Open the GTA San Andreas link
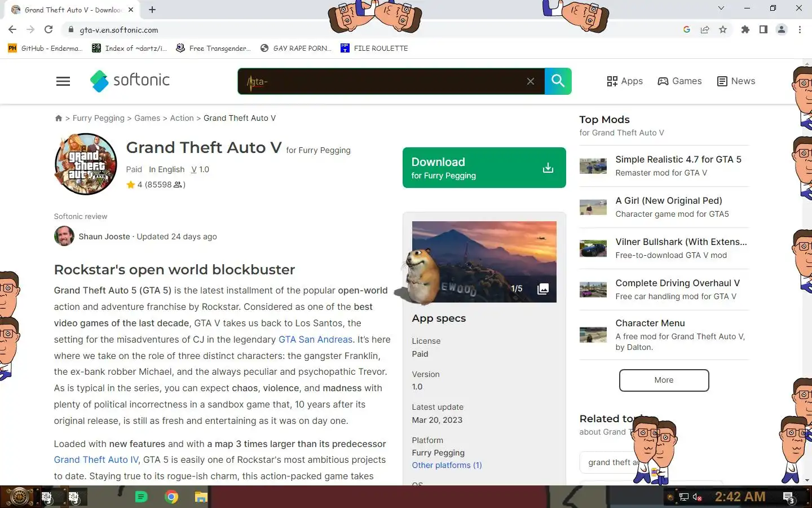This screenshot has height=508, width=812. (x=315, y=339)
